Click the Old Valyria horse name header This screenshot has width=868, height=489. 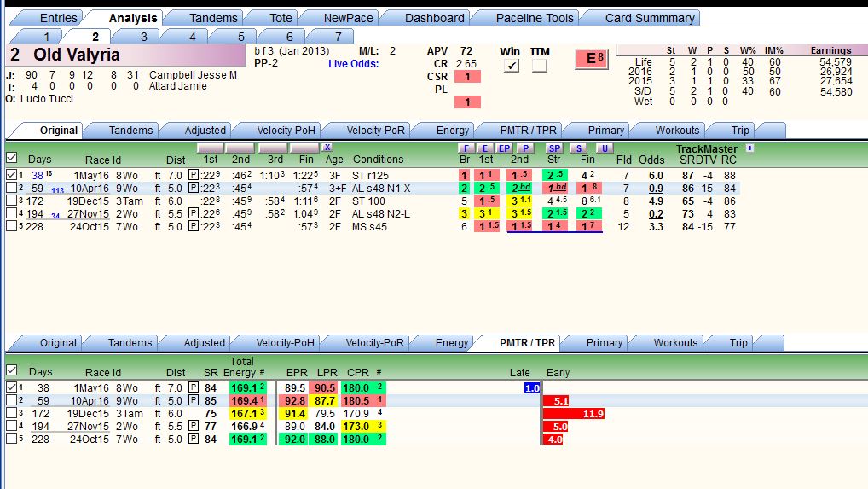coord(127,55)
